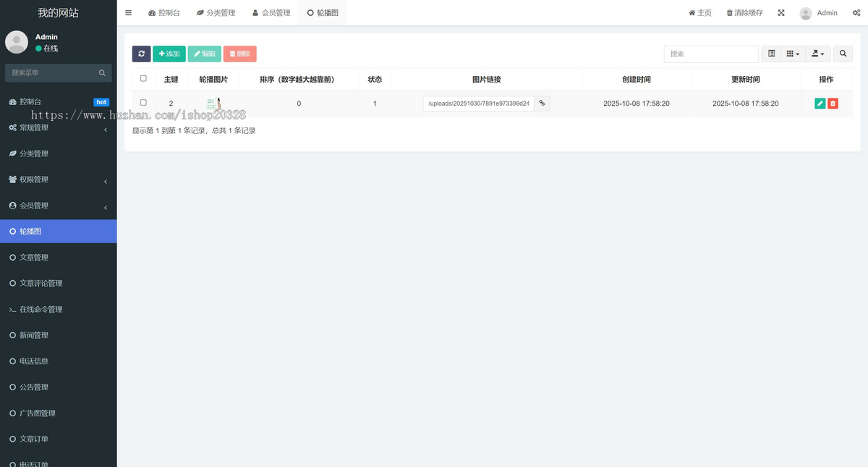Open 文章管理 in the sidebar

(x=58, y=258)
